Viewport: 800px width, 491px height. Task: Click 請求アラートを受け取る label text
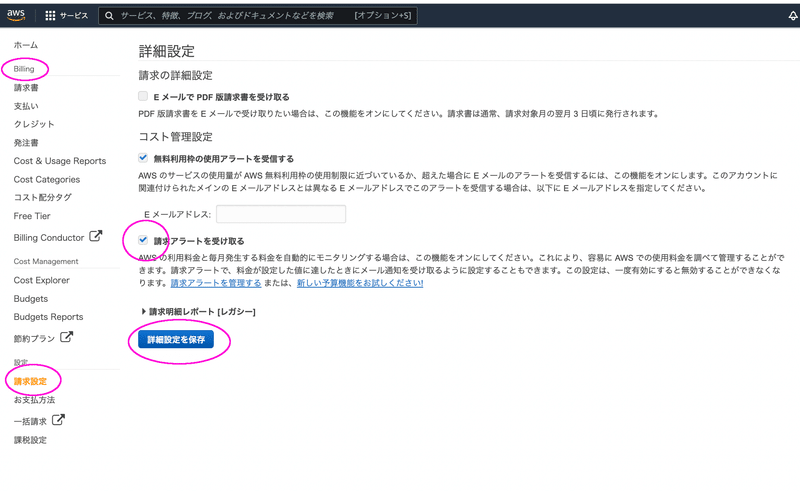pyautogui.click(x=199, y=241)
